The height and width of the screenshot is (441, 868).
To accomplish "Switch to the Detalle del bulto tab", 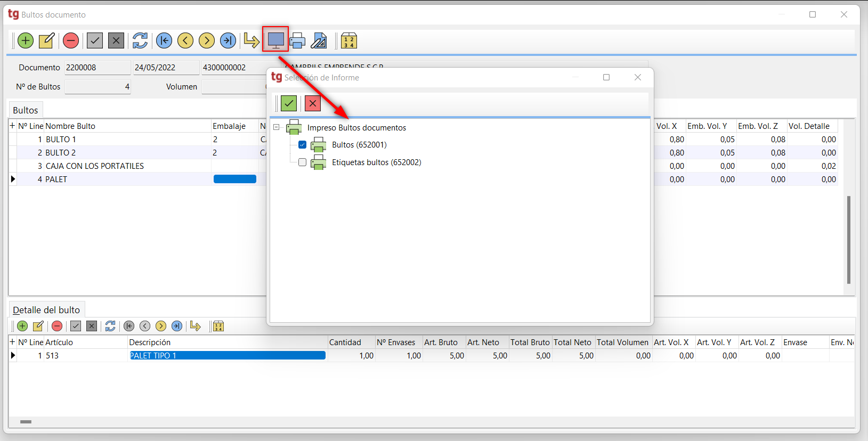I will 46,310.
